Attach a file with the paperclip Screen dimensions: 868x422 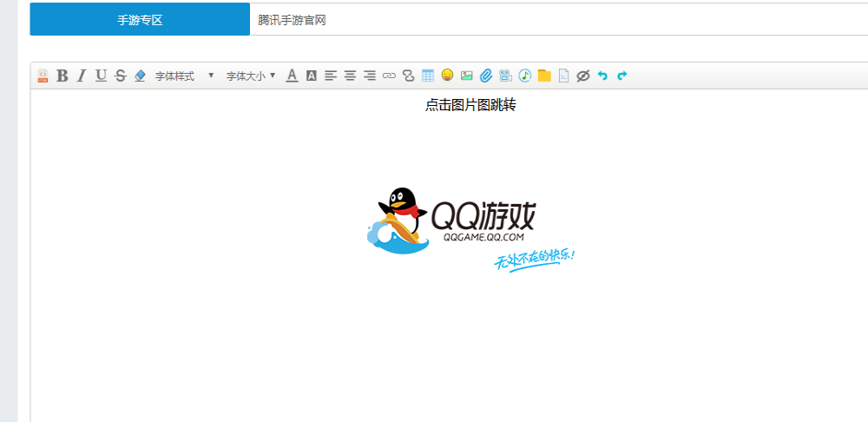click(x=486, y=76)
